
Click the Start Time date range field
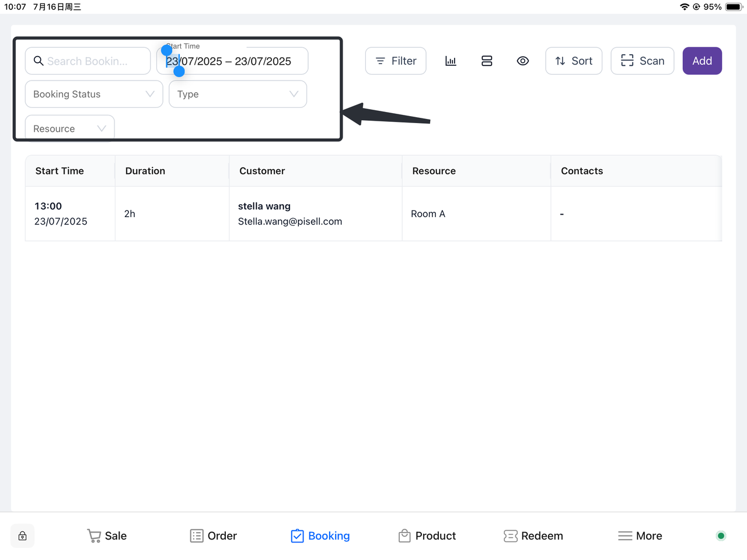coord(245,61)
